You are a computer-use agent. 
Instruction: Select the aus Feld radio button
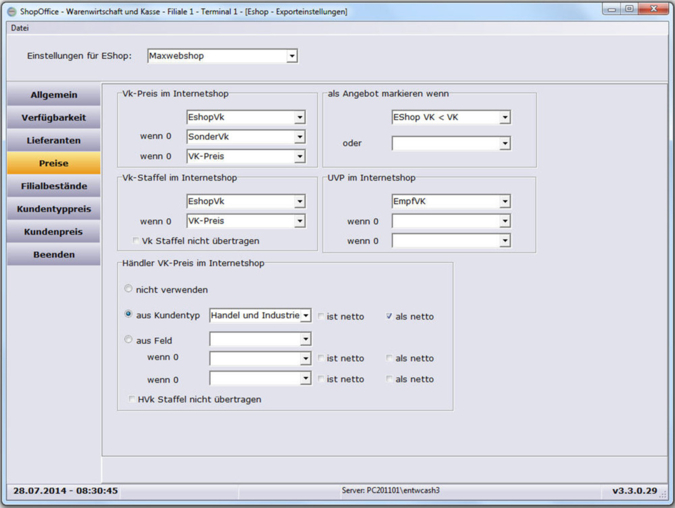tap(129, 340)
